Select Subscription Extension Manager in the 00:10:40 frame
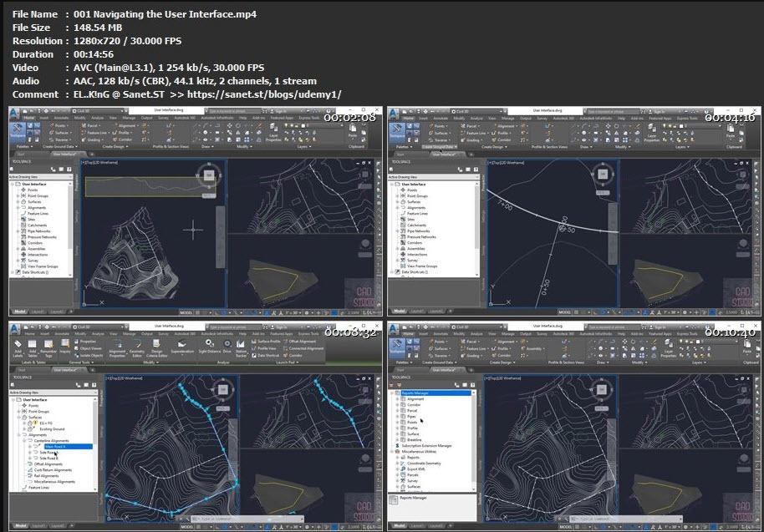This screenshot has height=532, width=764. 426,445
